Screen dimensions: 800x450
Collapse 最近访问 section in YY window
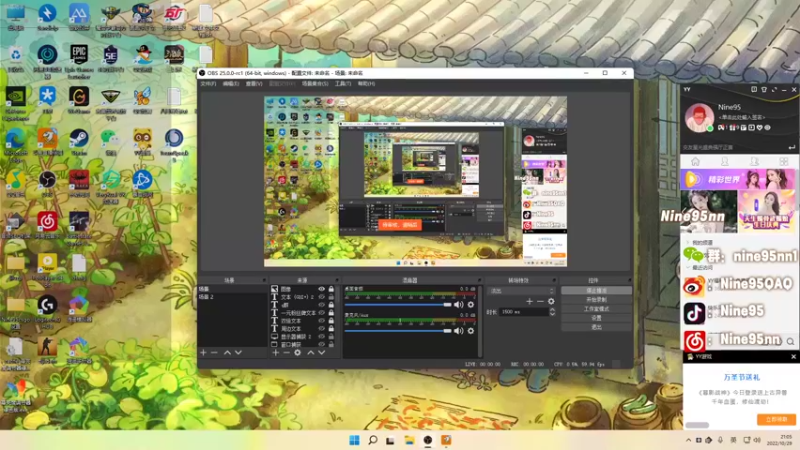tap(688, 267)
